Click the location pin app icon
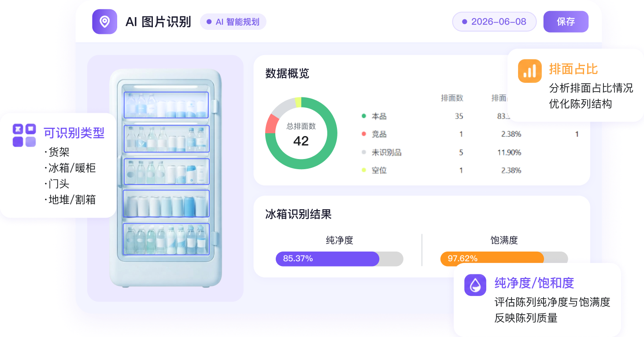Viewport: 644px width, 337px height. pos(105,22)
